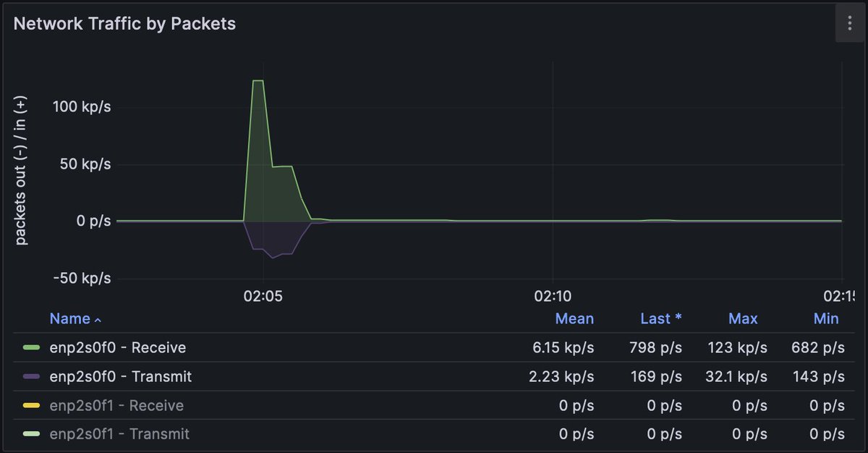Open the panel kebab menu

coord(849,22)
